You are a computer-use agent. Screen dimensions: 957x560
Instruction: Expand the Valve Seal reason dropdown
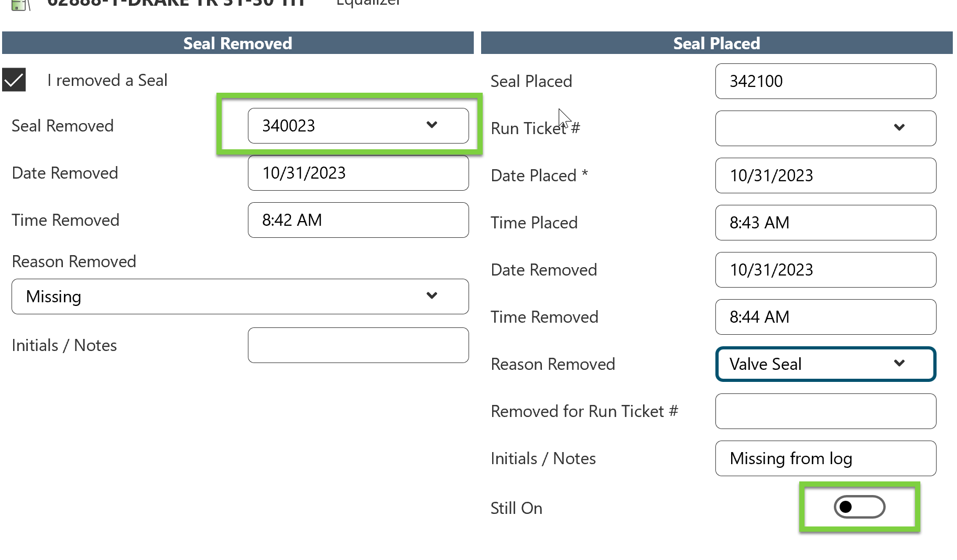pyautogui.click(x=825, y=364)
